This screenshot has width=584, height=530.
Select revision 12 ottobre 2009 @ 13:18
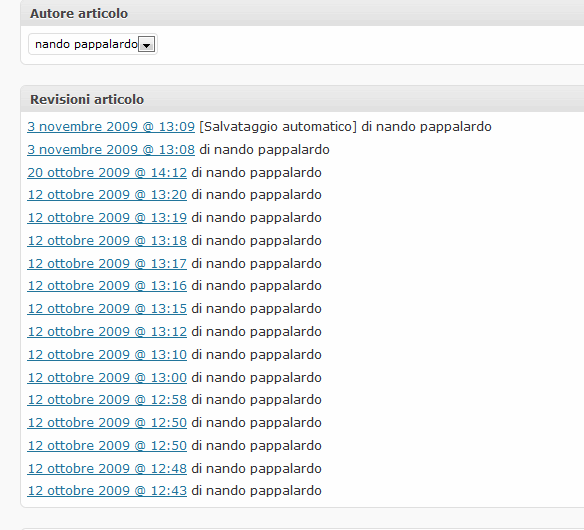[107, 241]
